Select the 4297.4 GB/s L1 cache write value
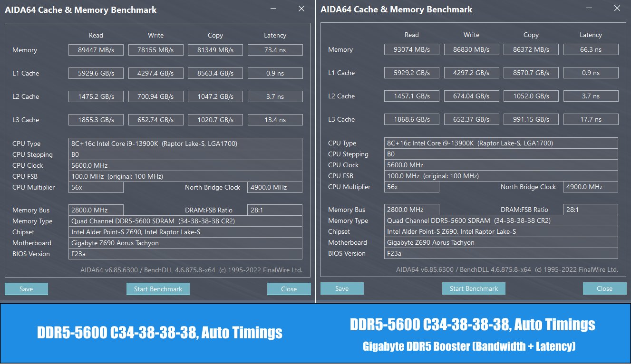Screen dimensions: 631x364 coord(155,73)
